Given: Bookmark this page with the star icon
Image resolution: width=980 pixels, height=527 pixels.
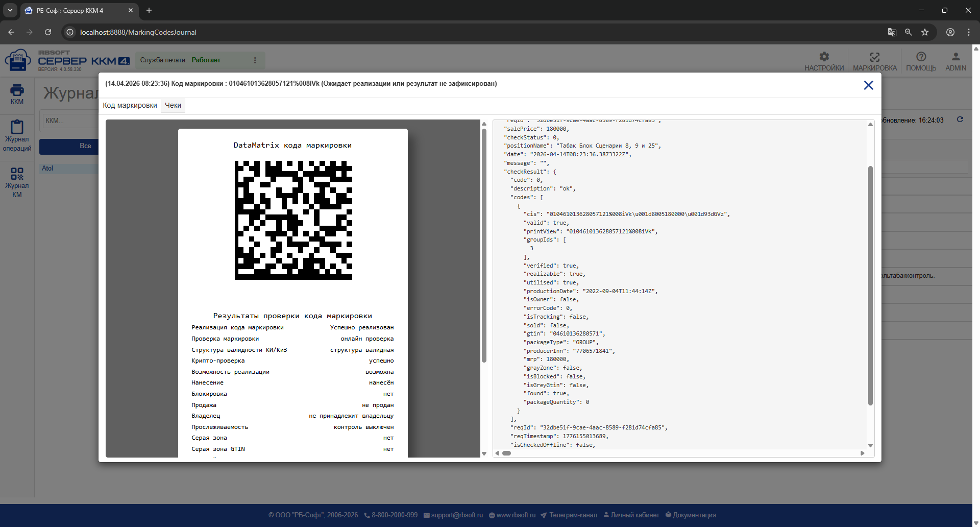Looking at the screenshot, I should pyautogui.click(x=925, y=32).
